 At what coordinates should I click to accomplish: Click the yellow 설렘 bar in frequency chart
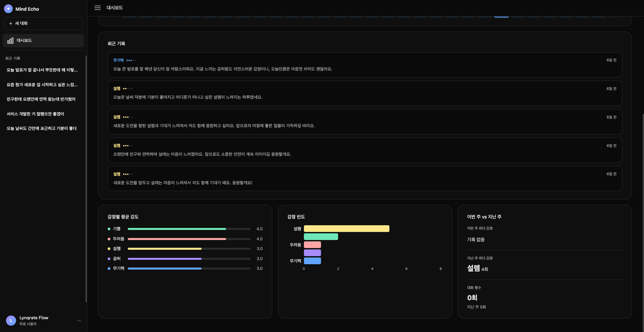[x=346, y=229]
